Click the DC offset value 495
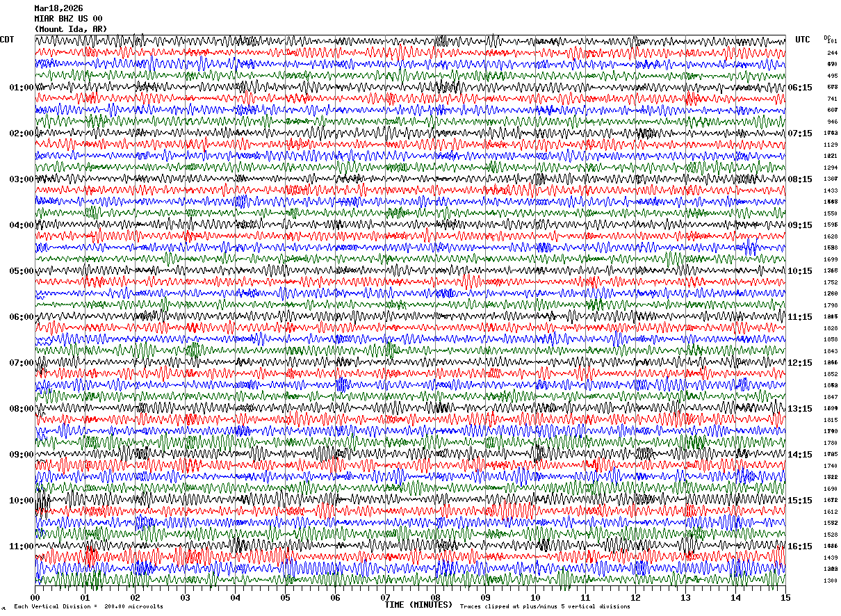Viewport: 841px width, 616px height. point(832,76)
